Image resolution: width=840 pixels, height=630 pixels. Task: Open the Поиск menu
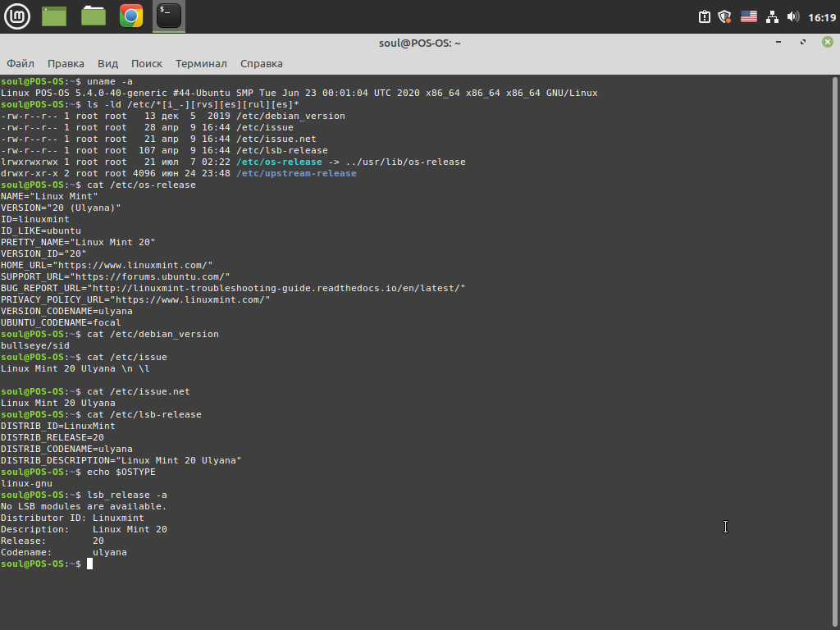(147, 64)
